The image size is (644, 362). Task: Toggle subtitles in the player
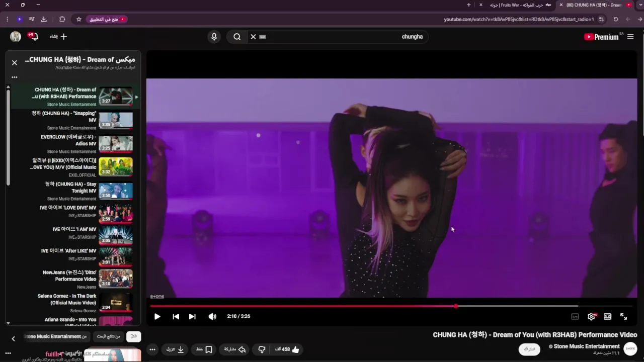tap(575, 316)
